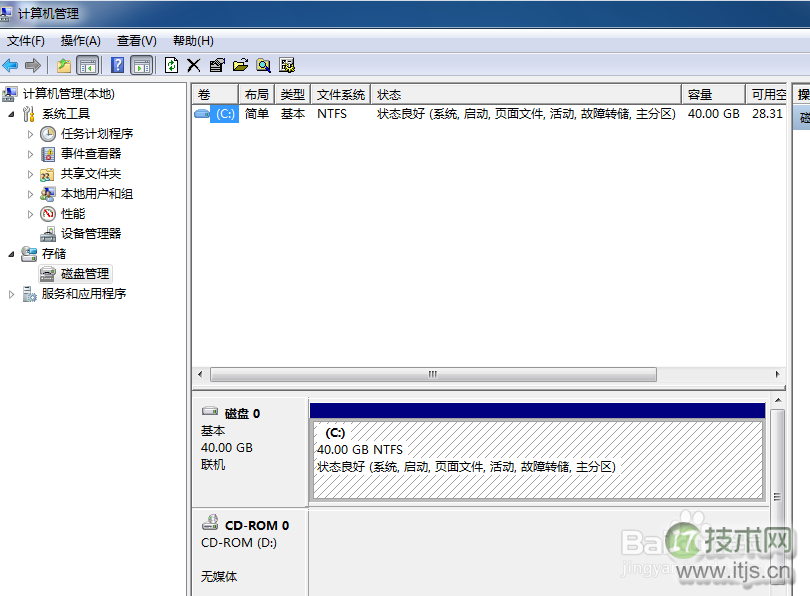Open Help via the blue question mark icon
810x596 pixels.
pyautogui.click(x=117, y=65)
